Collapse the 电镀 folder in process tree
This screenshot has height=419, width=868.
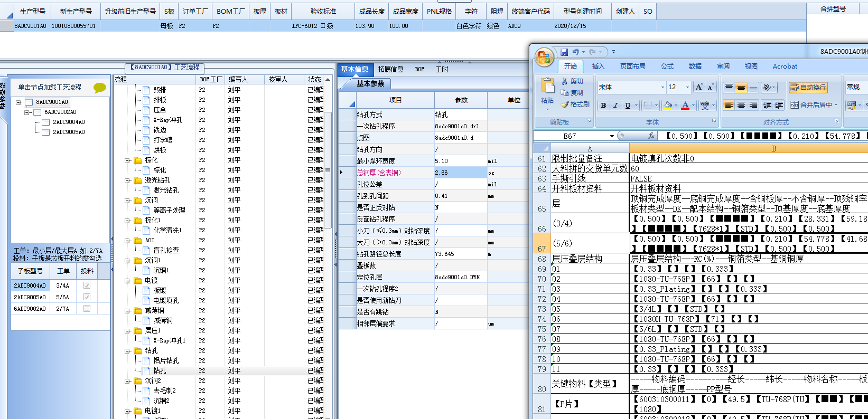click(127, 281)
